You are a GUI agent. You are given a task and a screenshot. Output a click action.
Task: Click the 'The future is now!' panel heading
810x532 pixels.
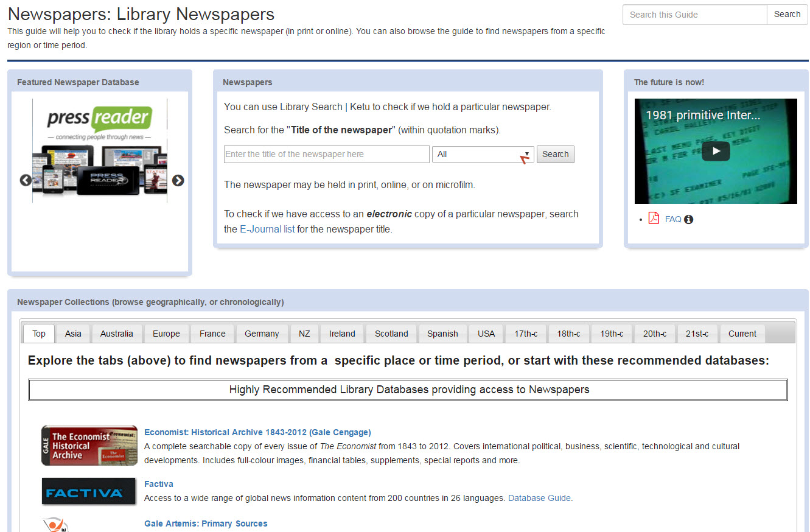[669, 82]
